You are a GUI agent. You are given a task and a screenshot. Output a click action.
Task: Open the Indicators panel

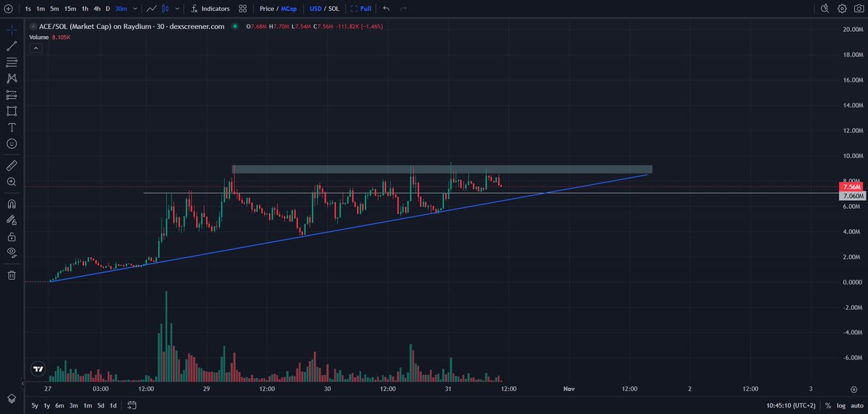209,9
